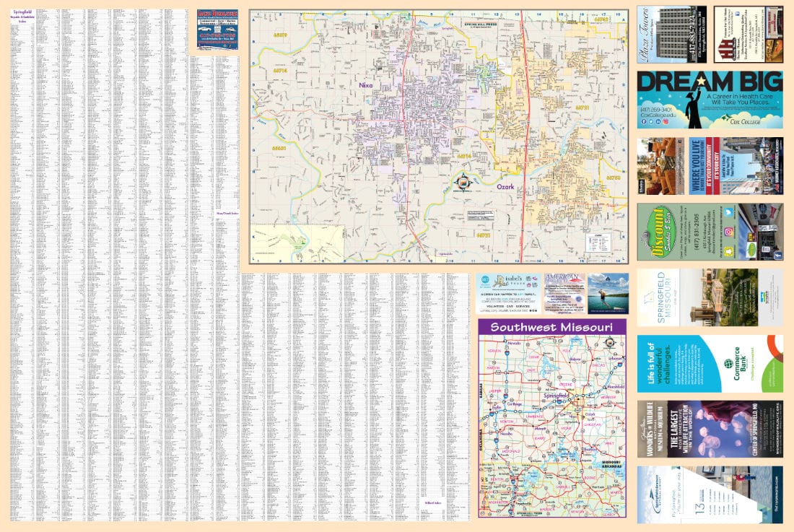794x532 pixels.
Task: Click the Springfield Index heading
Action: tap(22, 16)
